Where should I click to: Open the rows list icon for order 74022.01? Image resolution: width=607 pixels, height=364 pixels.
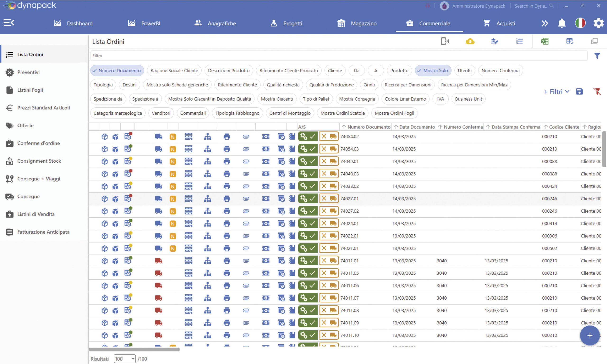pyautogui.click(x=189, y=236)
